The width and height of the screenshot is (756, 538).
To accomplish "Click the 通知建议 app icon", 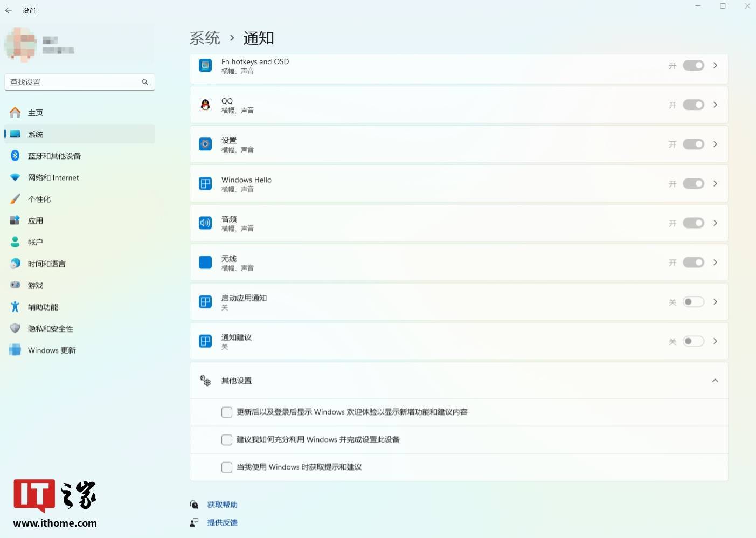I will (x=205, y=341).
